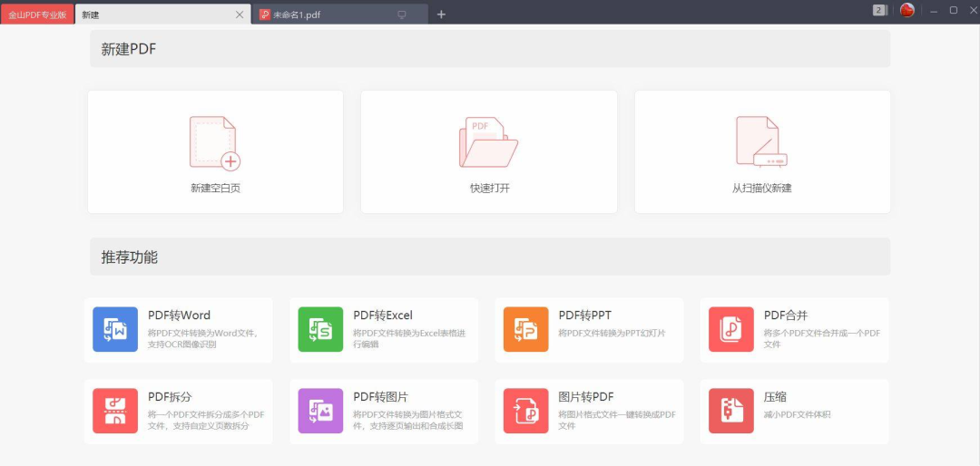980x466 pixels.
Task: Click the 新建空白页 label
Action: pyautogui.click(x=215, y=188)
